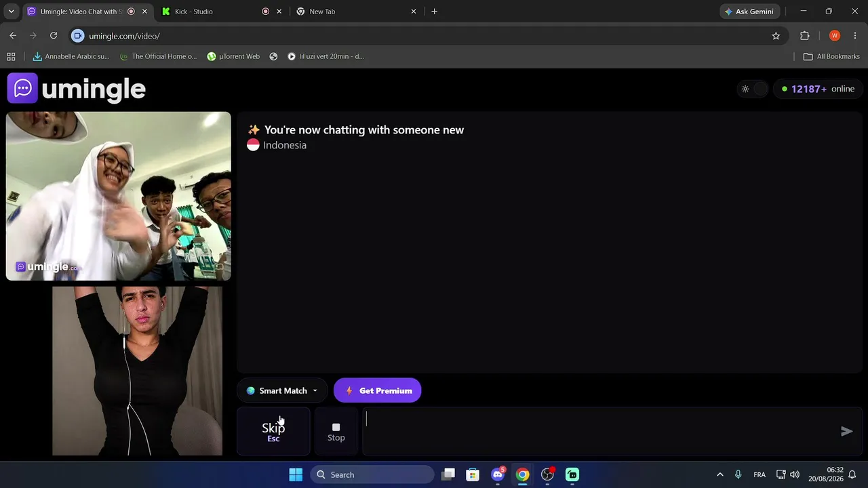The image size is (868, 488).
Task: Focus the chat message input box
Action: [600, 431]
